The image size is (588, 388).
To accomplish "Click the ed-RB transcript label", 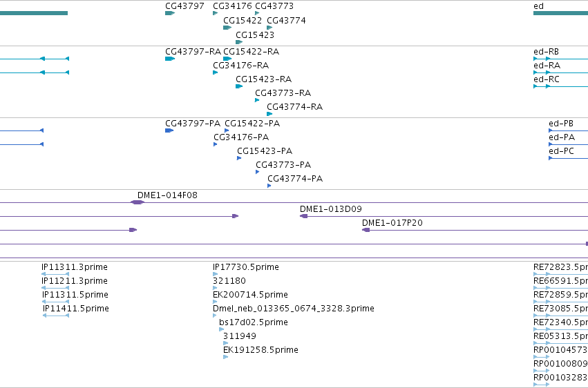I will coord(546,52).
